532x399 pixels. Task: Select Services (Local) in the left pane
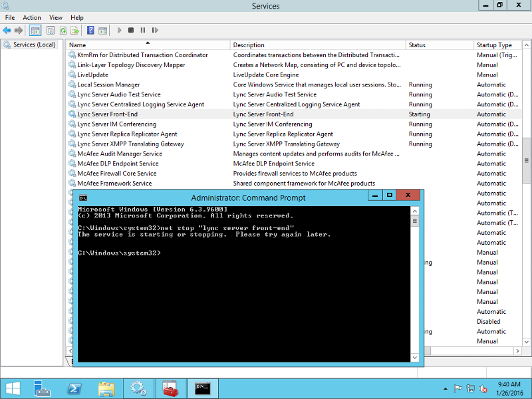pos(32,45)
